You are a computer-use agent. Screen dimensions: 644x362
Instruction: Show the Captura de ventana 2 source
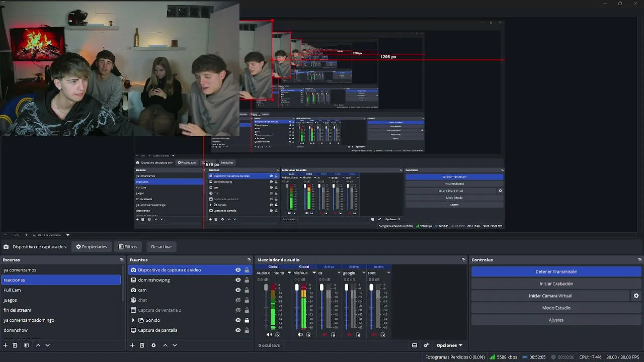point(238,310)
